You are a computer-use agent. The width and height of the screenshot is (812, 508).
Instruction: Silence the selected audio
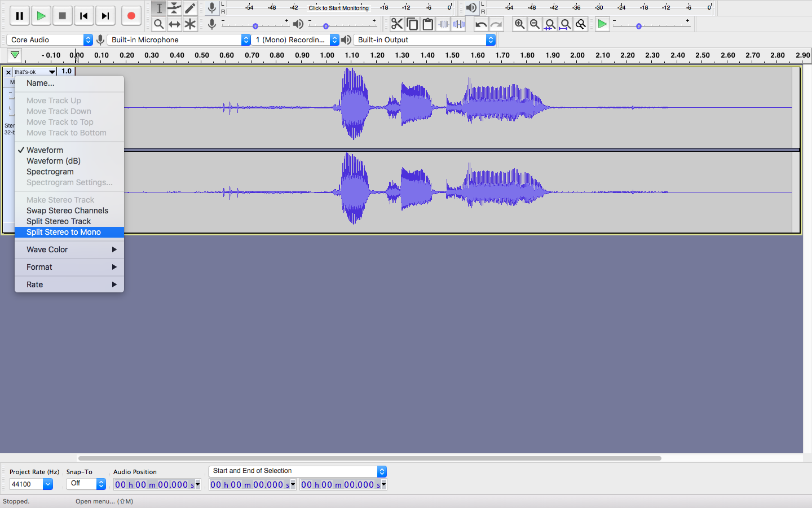point(459,24)
